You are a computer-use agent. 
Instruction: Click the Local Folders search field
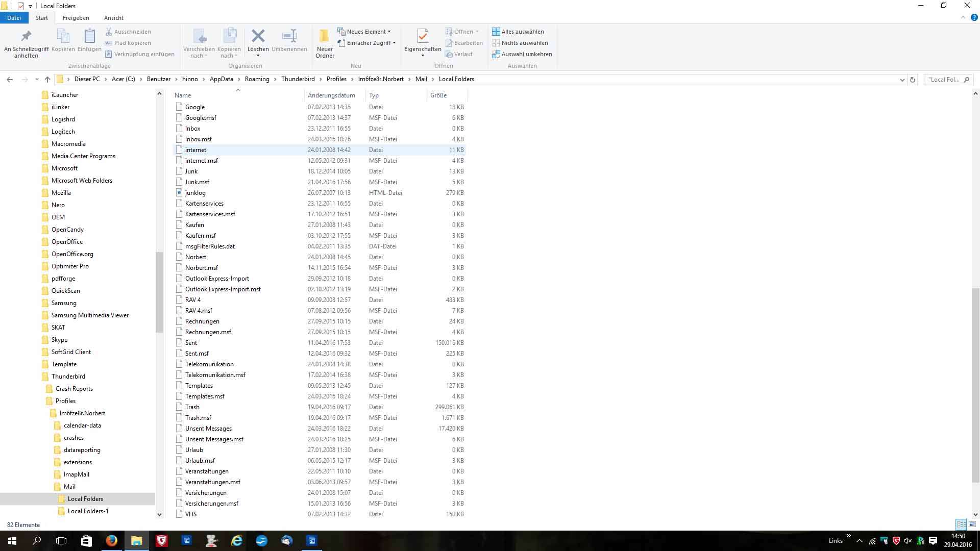pos(944,80)
